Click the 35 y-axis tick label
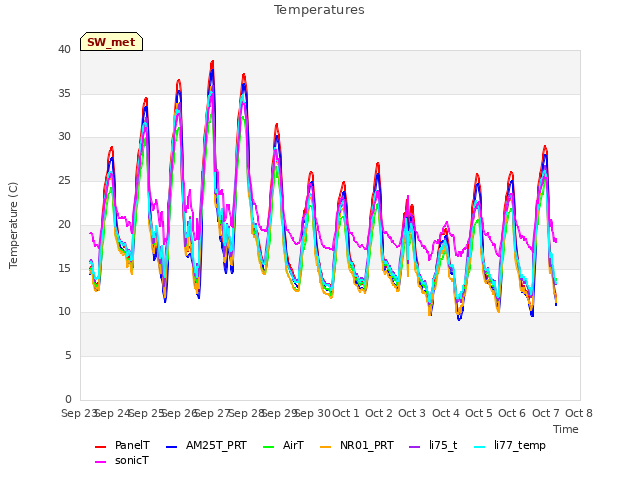The height and width of the screenshot is (480, 640). coord(64,93)
